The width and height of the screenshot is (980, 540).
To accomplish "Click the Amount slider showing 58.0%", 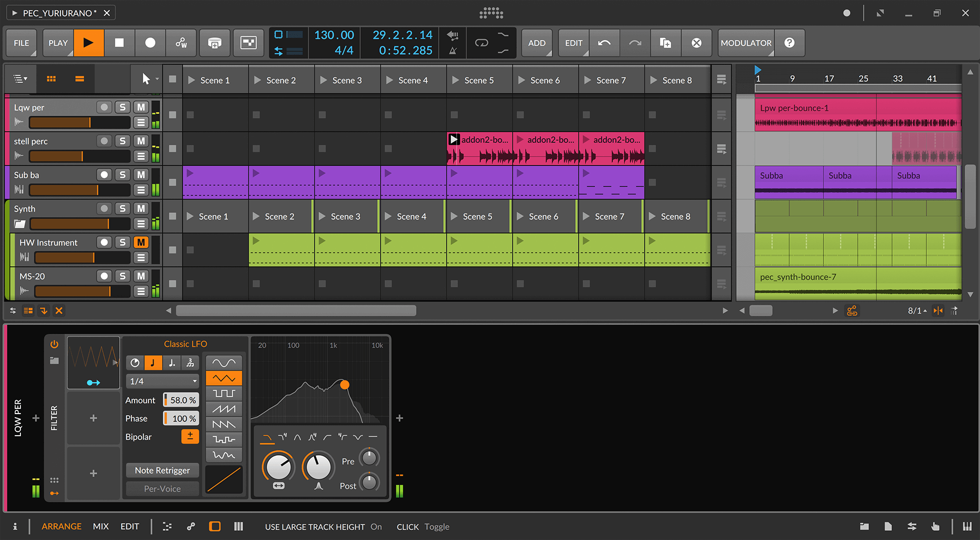I will [x=180, y=400].
